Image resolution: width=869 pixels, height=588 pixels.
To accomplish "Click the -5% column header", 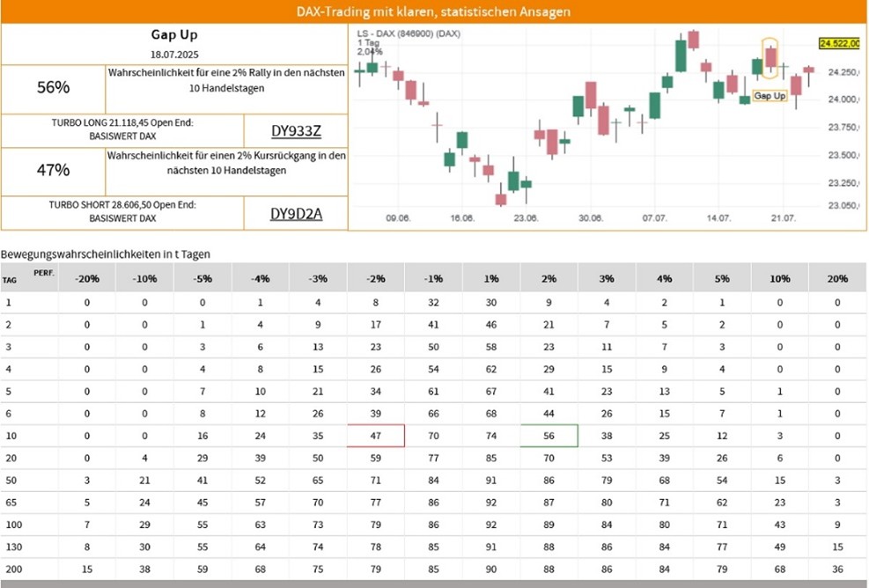I will pyautogui.click(x=203, y=279).
